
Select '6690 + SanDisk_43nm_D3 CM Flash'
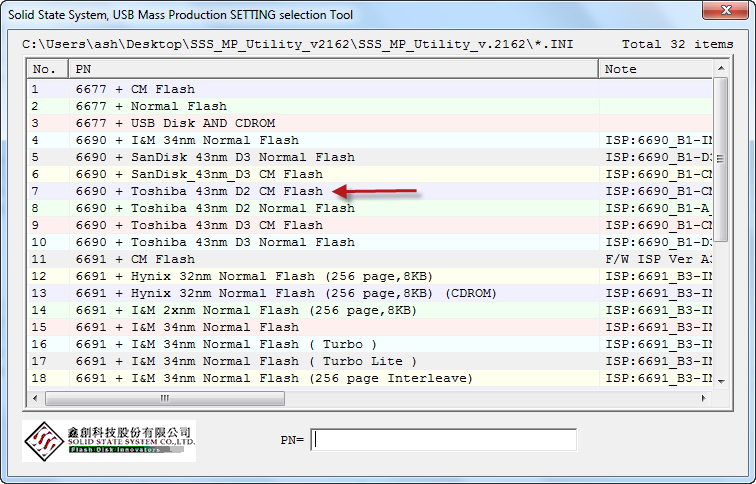click(x=370, y=174)
